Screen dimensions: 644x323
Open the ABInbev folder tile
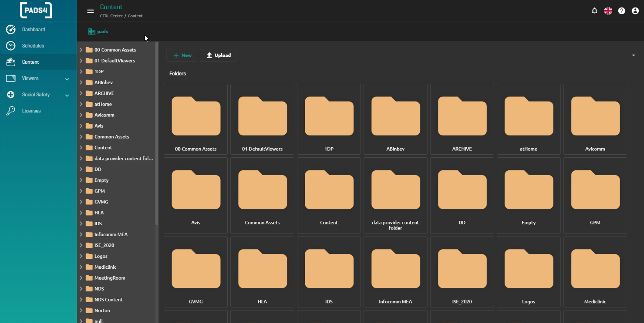pyautogui.click(x=395, y=119)
